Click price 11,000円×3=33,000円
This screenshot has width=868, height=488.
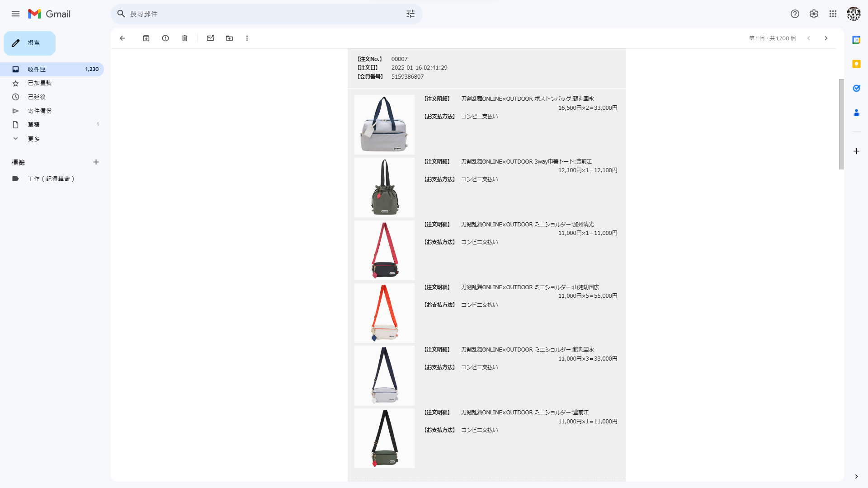(x=588, y=359)
